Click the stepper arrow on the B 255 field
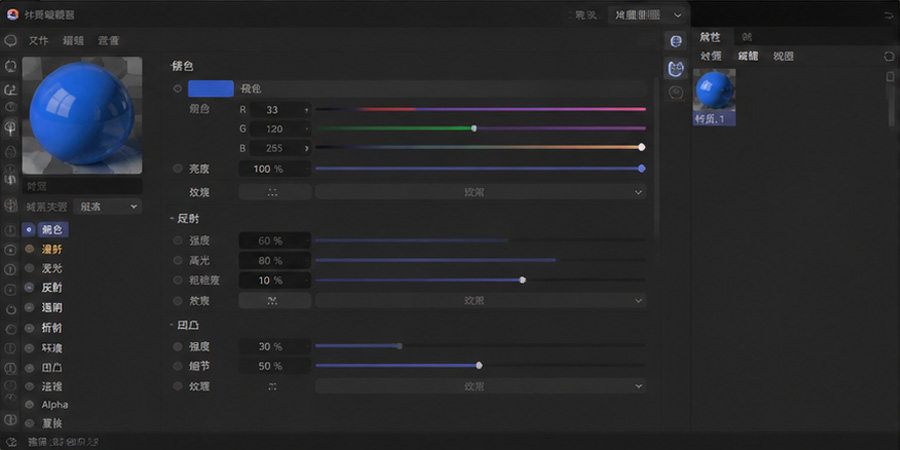Viewport: 900px width, 450px height. click(x=307, y=148)
